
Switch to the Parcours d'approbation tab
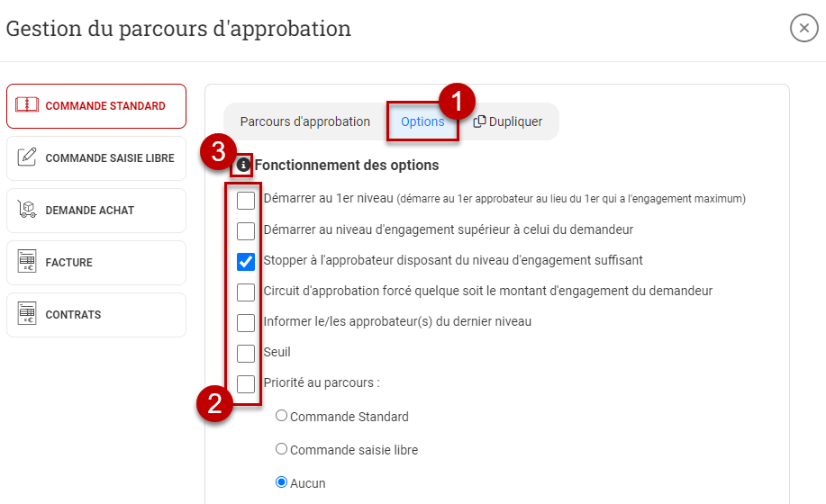[305, 121]
